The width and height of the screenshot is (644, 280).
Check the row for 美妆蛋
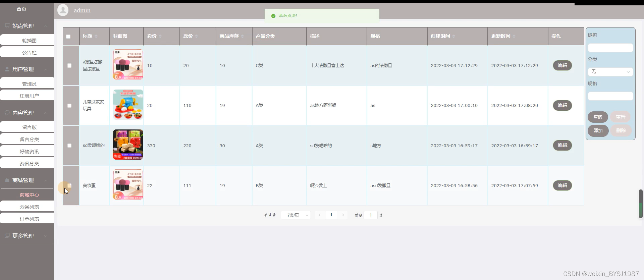click(69, 185)
